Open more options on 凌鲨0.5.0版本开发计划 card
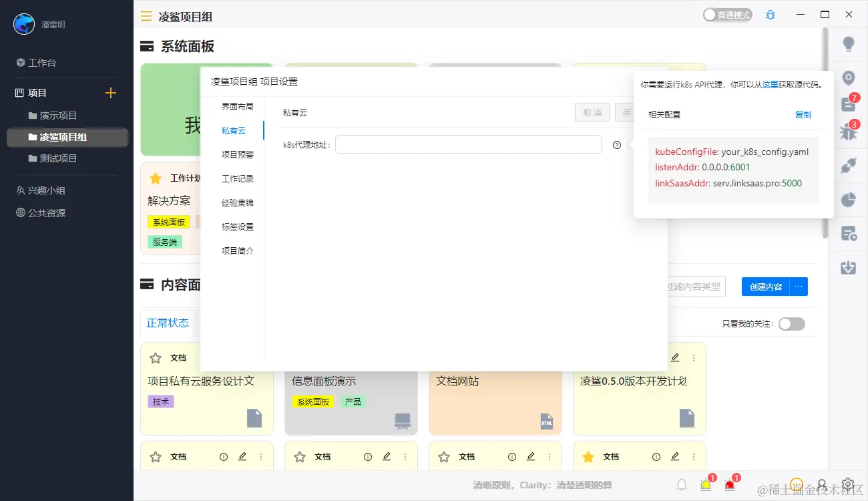Viewport: 868px width, 501px height. 694,358
